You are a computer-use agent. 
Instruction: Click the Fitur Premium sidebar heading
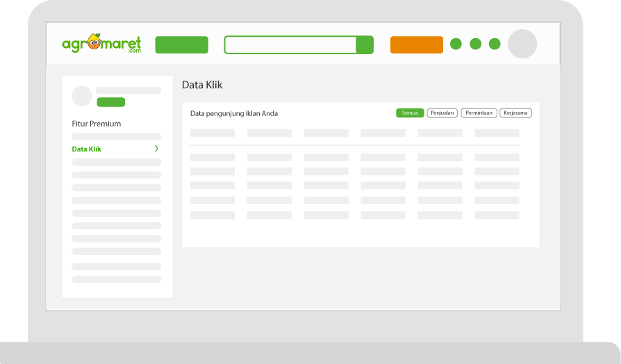97,124
